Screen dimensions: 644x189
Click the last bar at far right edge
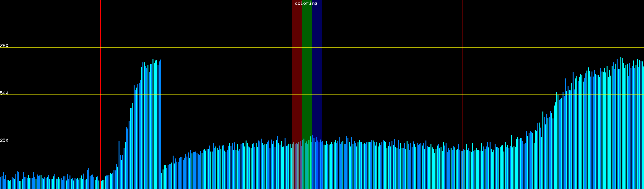click(643, 126)
